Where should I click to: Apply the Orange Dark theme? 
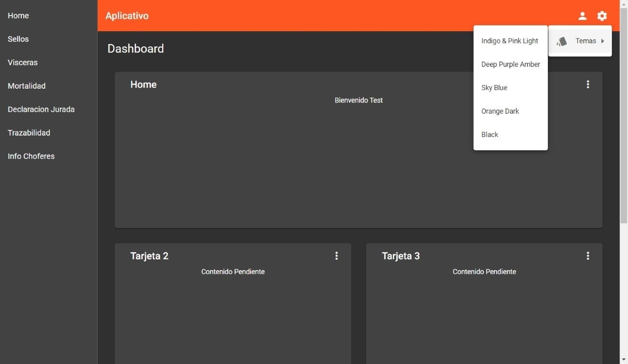(x=500, y=111)
